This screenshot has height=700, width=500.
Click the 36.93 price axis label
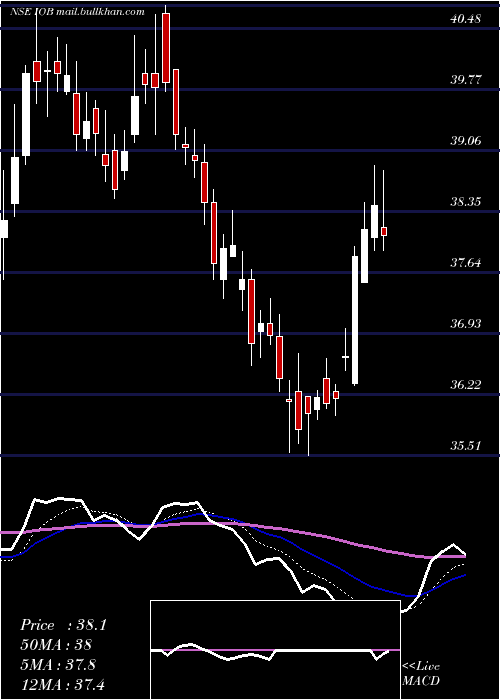point(465,324)
